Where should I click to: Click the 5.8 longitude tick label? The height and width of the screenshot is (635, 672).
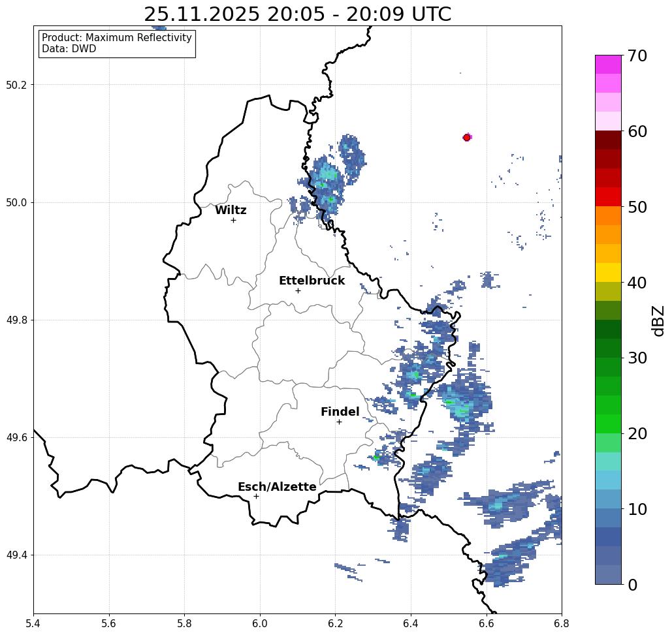click(x=185, y=624)
